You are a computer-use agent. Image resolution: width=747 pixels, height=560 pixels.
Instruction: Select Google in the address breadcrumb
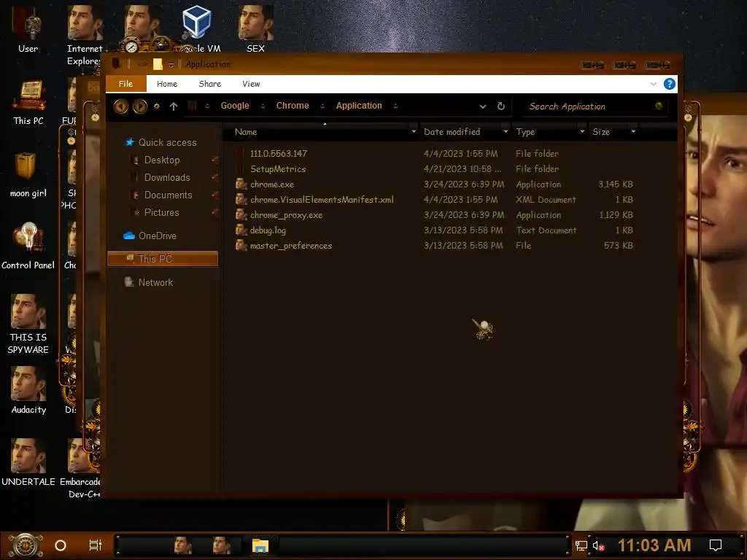pos(235,106)
